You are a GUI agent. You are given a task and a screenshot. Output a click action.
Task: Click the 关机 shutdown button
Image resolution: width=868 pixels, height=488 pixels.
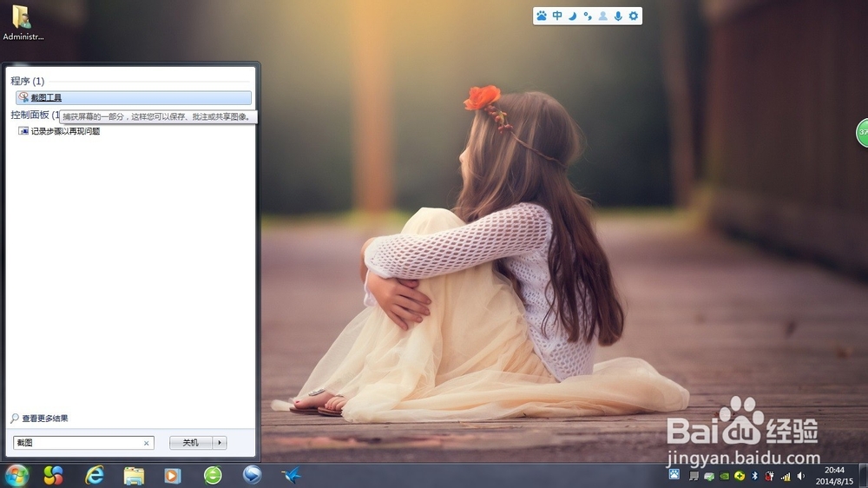190,443
